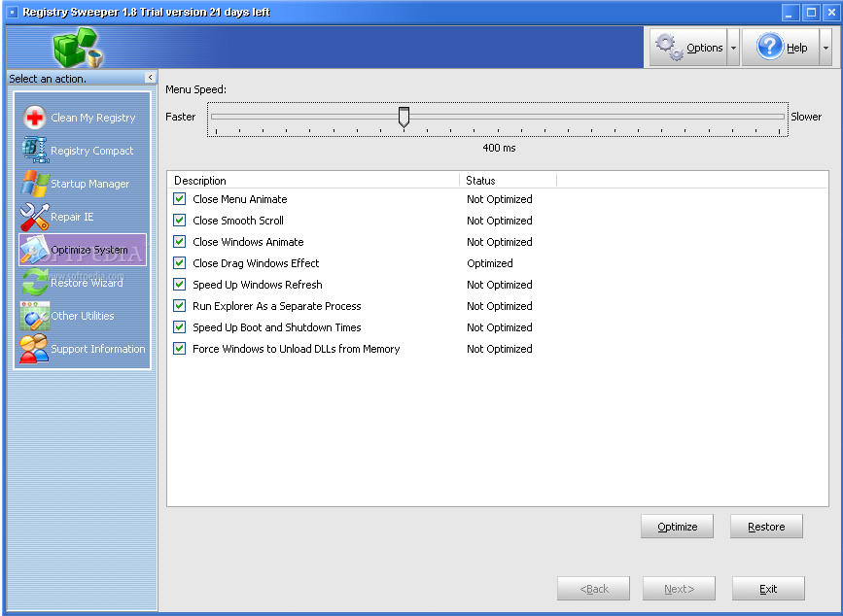
Task: Uncheck Run Explorer As a Separate Process
Action: [180, 306]
